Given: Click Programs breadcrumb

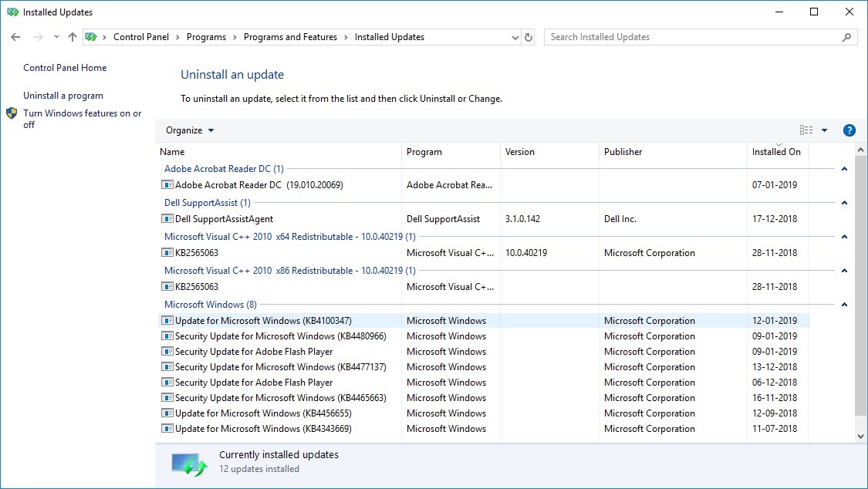Looking at the screenshot, I should [206, 37].
